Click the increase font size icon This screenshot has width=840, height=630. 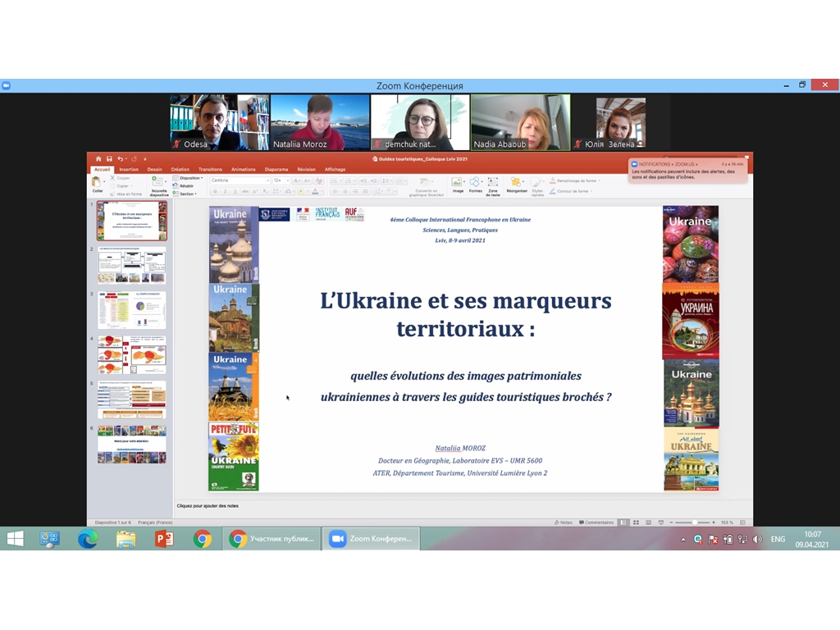point(297,180)
